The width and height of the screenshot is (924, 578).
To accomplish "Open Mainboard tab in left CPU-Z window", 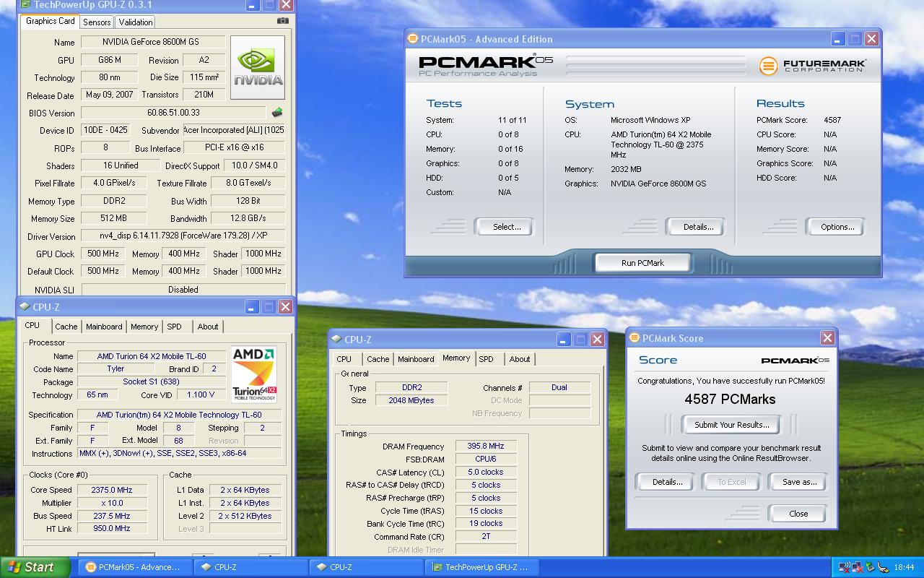I will 104,327.
